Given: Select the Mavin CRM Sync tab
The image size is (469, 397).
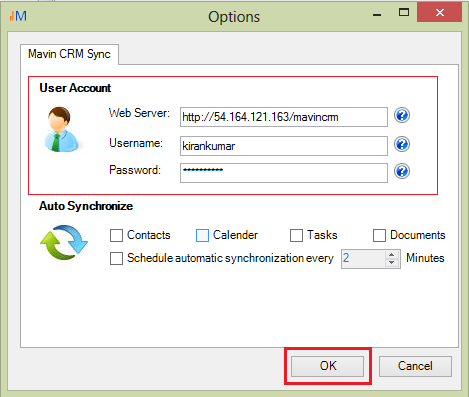Looking at the screenshot, I should (x=69, y=54).
